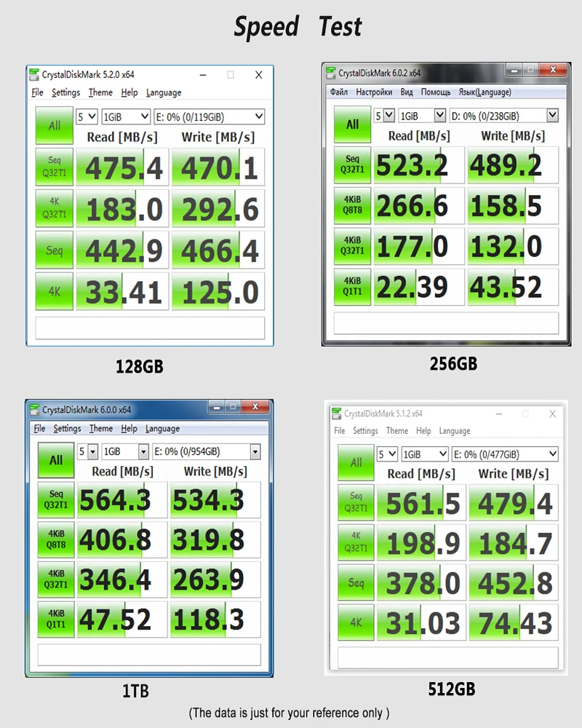582x728 pixels.
Task: Open Файл menu in CrystalDiskMark 6.0.2
Action: pyautogui.click(x=339, y=92)
